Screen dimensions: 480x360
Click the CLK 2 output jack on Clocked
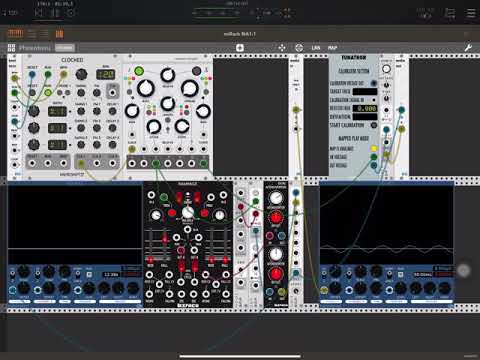coord(97,163)
